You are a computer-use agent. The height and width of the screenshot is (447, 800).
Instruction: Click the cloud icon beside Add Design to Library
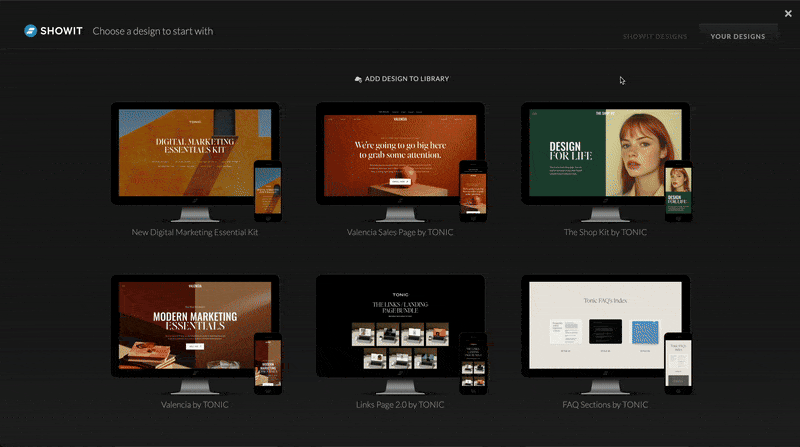coord(358,79)
